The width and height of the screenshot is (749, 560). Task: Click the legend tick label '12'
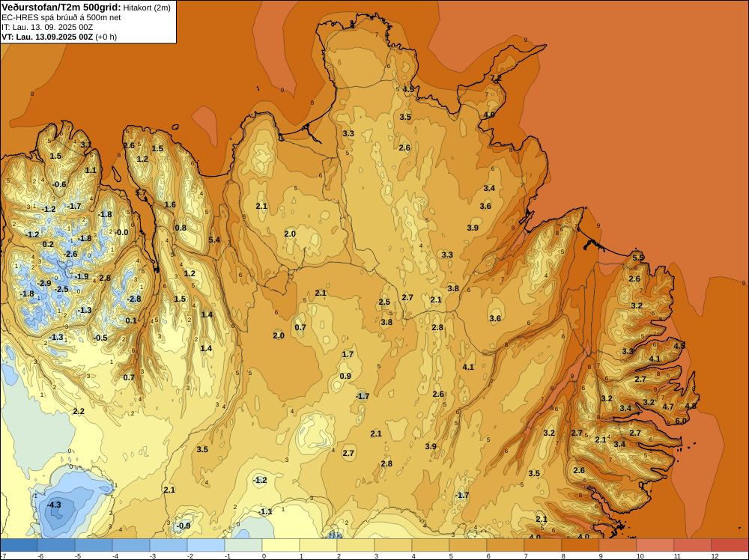point(715,556)
